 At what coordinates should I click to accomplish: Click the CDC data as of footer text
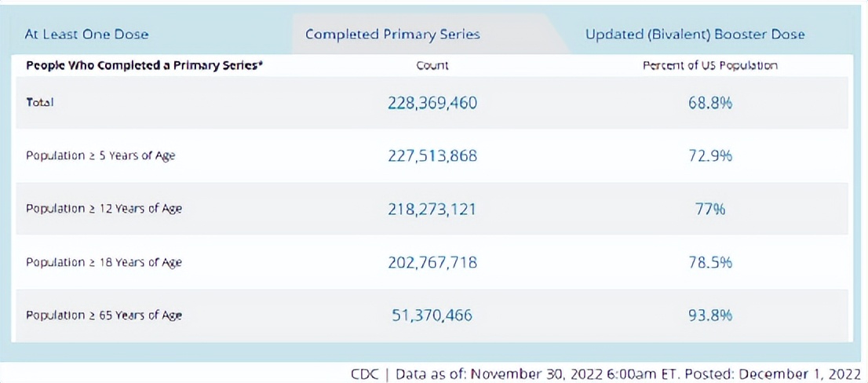(x=605, y=374)
